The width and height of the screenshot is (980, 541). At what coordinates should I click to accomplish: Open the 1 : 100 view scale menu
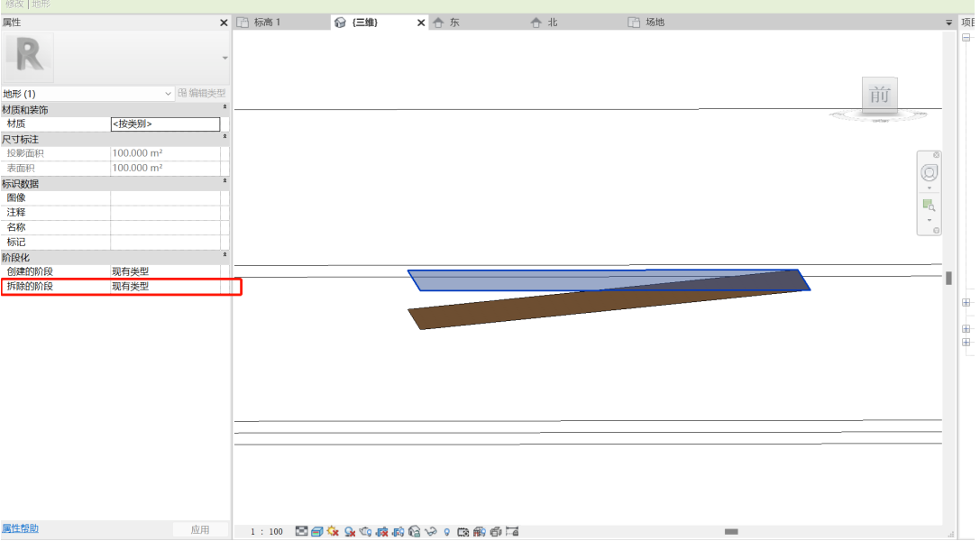point(267,532)
